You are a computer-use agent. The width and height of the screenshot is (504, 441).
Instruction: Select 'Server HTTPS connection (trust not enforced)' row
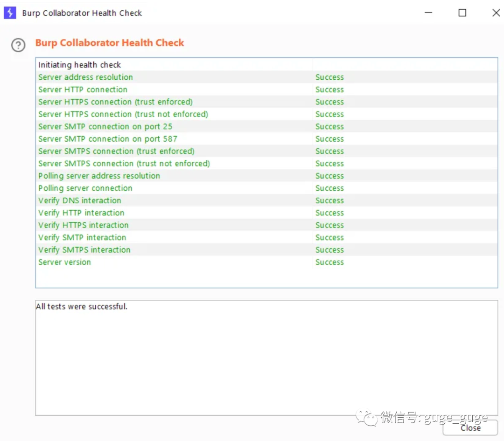pos(266,114)
